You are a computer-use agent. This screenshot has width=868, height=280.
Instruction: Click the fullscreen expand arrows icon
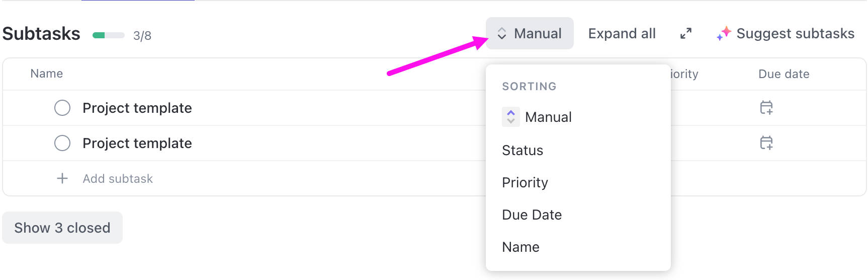pos(686,34)
